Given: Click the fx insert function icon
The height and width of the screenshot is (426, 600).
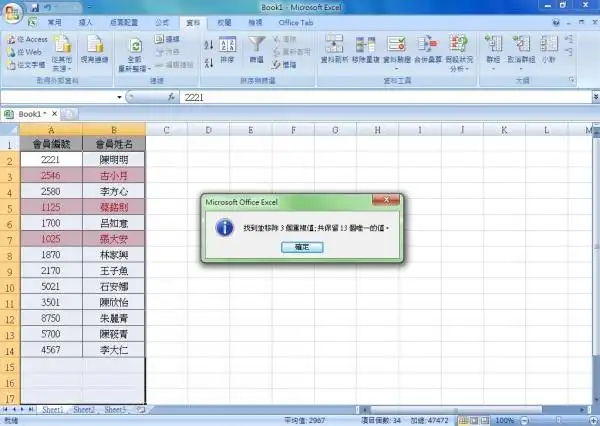Looking at the screenshot, I should coord(171,97).
